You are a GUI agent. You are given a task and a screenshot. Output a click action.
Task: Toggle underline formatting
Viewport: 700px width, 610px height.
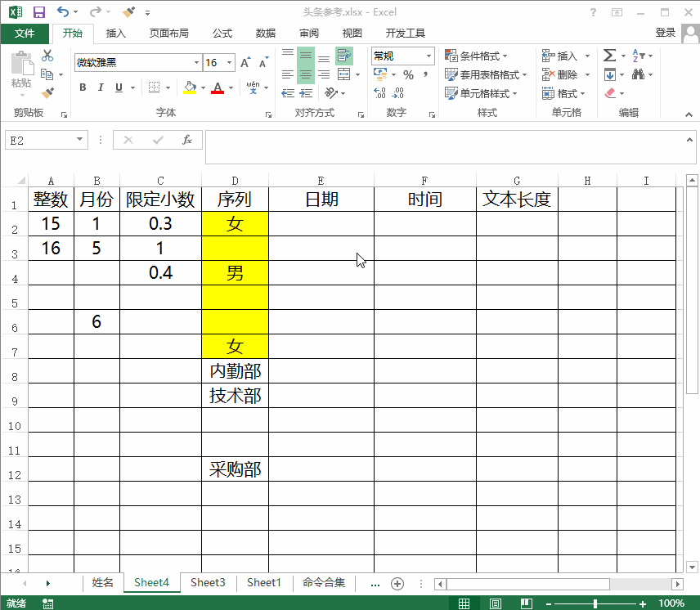pyautogui.click(x=119, y=87)
